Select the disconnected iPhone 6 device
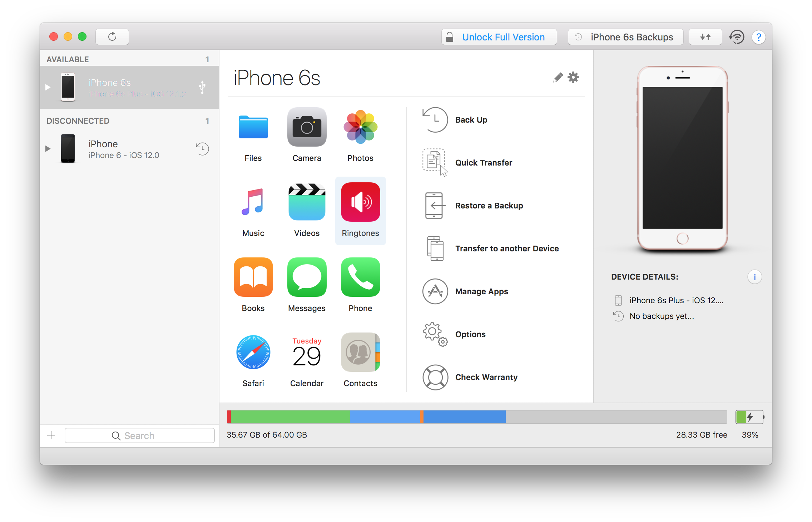 (129, 148)
